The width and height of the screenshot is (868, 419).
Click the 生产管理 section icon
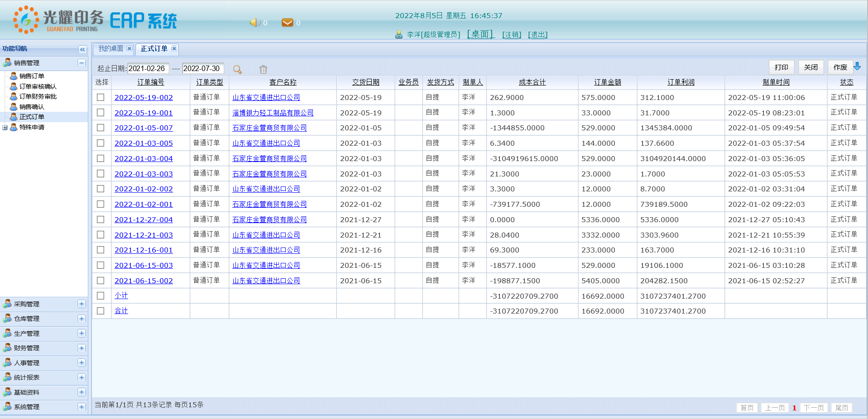(7, 333)
